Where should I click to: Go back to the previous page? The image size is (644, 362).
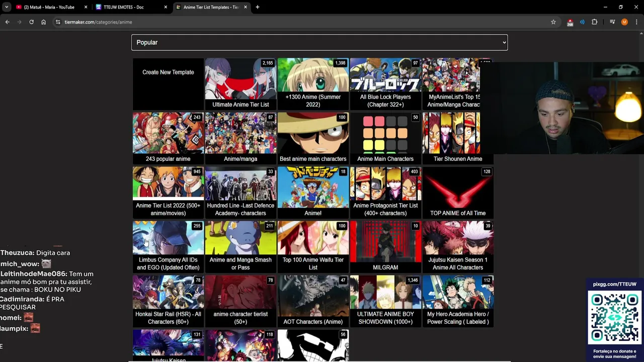pyautogui.click(x=7, y=22)
